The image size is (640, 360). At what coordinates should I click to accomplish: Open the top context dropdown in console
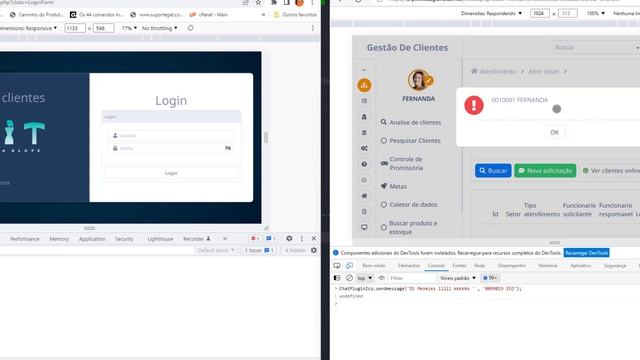[x=364, y=278]
